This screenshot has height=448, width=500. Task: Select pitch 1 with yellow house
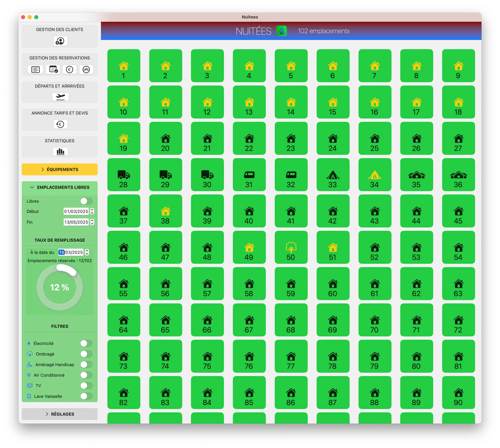[x=124, y=65]
